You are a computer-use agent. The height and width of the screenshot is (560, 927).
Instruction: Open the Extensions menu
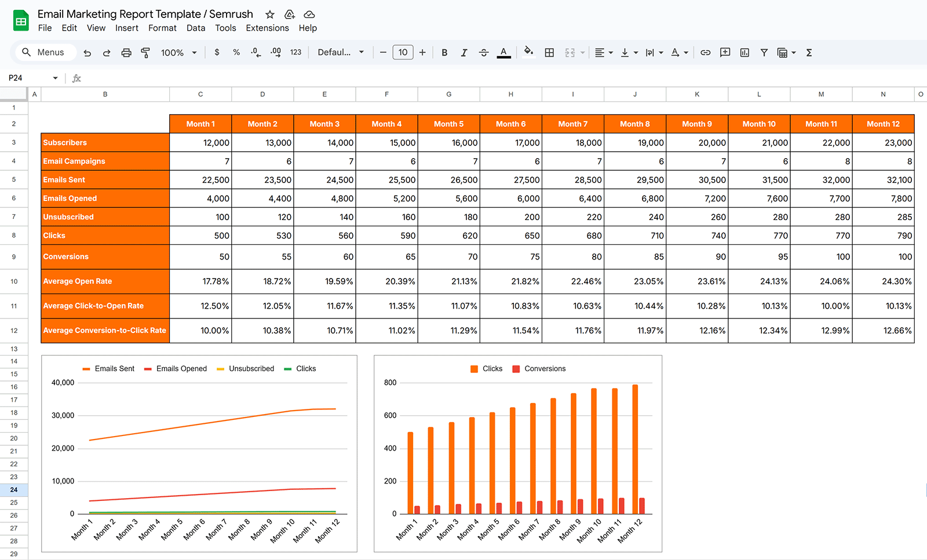(267, 28)
